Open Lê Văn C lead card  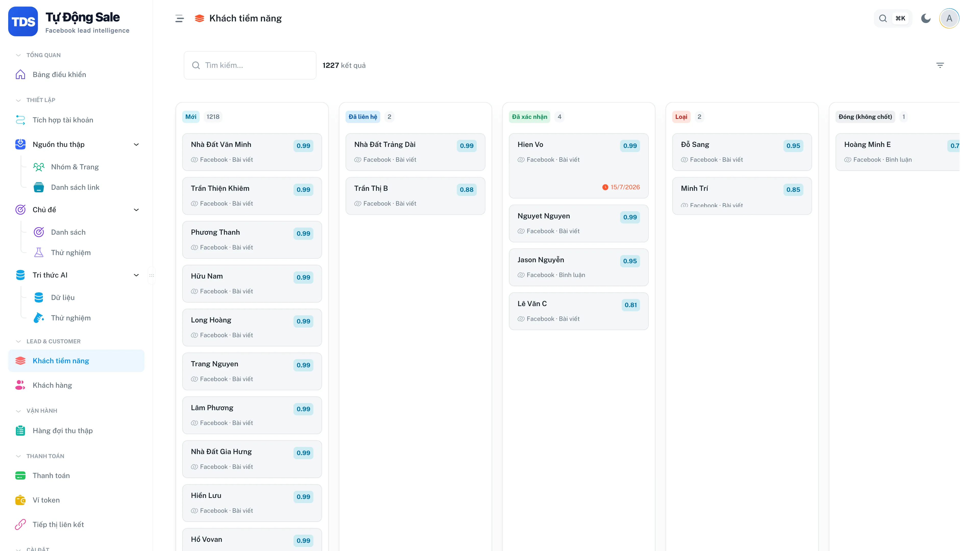578,311
